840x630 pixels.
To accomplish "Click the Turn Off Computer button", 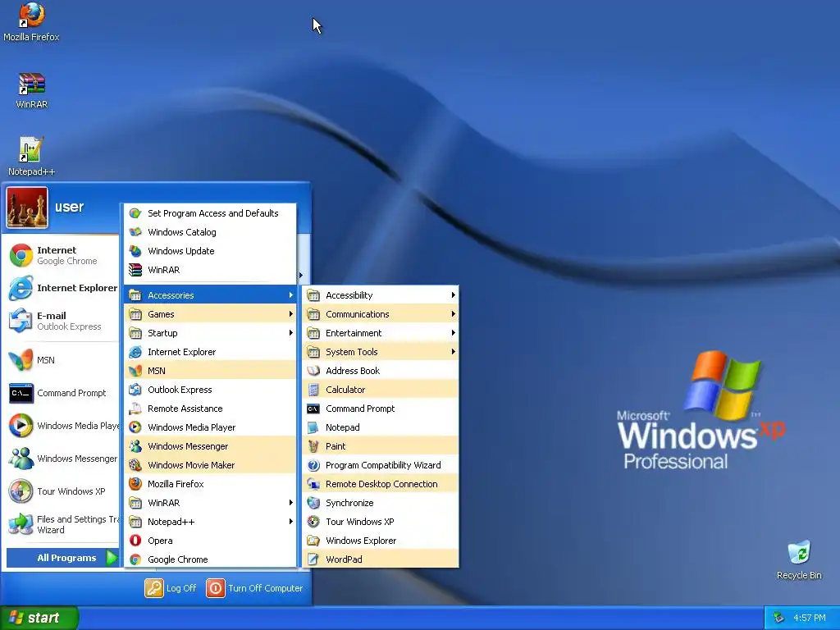I will 255,588.
